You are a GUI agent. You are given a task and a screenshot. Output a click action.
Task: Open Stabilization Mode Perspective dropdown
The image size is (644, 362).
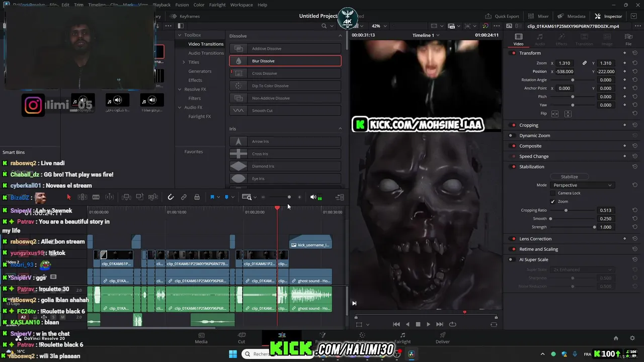[582, 185]
